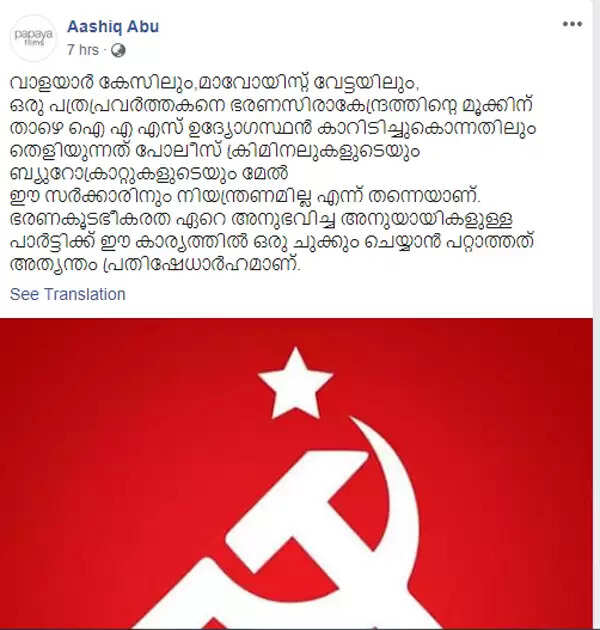Viewport: 600px width, 630px height.
Task: Click the text line starting "ഈ സർക്കാരിനും"
Action: (x=245, y=196)
